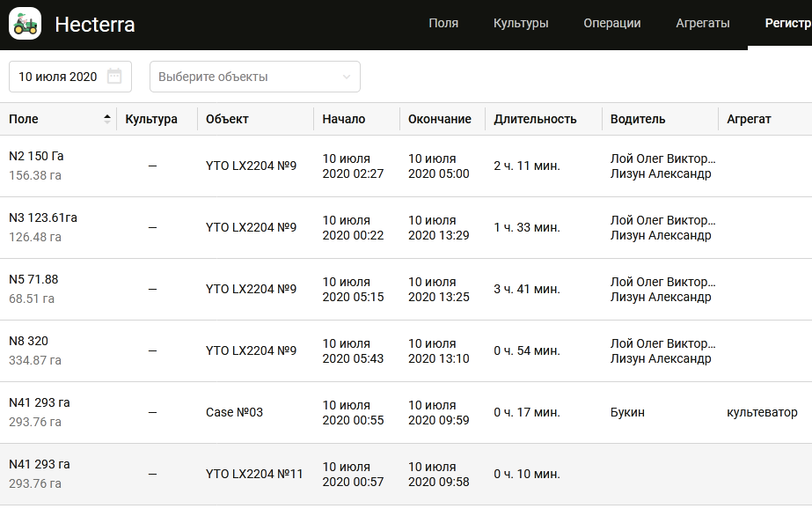This screenshot has height=516, width=812.
Task: Select the Case №03 object row
Action: pos(234,412)
